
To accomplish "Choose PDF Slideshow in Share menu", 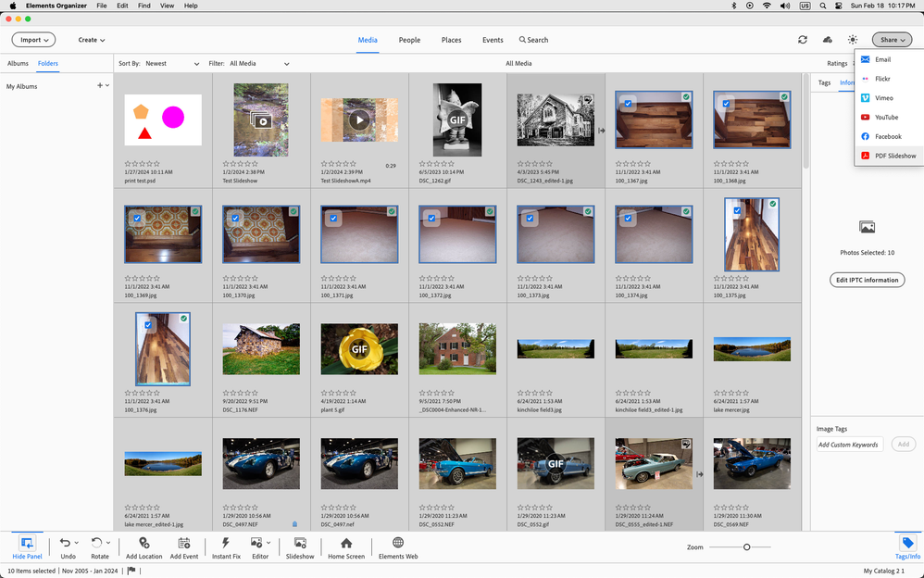I will click(x=889, y=156).
